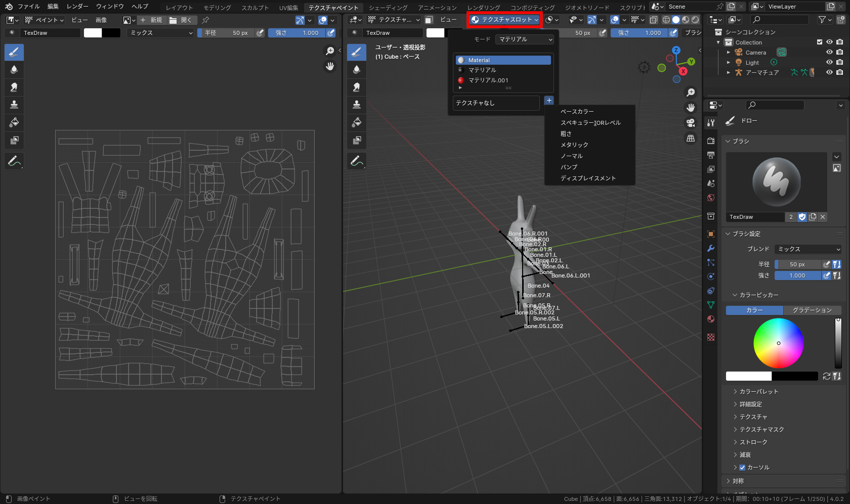This screenshot has height=504, width=850.
Task: Select the Smear tool in the viewport toolbar
Action: coord(357,86)
